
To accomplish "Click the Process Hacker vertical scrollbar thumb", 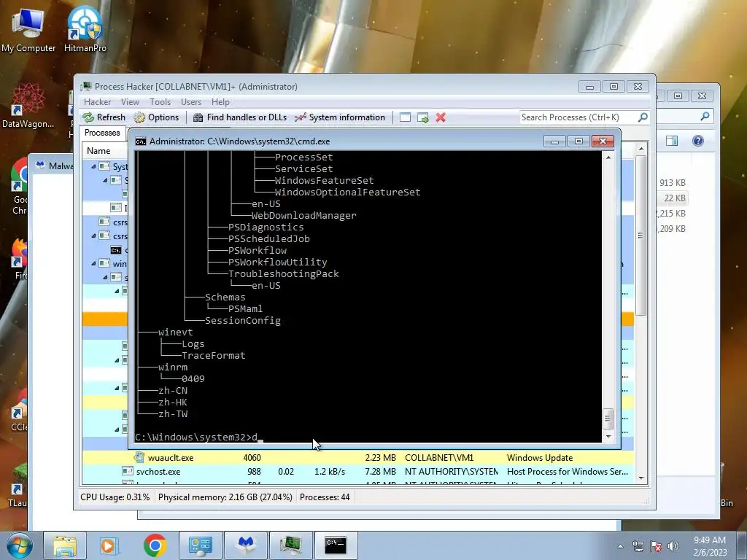I will 640,236.
